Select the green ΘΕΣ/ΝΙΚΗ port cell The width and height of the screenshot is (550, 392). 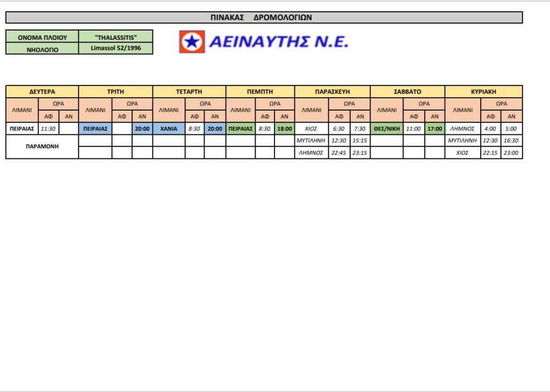387,129
